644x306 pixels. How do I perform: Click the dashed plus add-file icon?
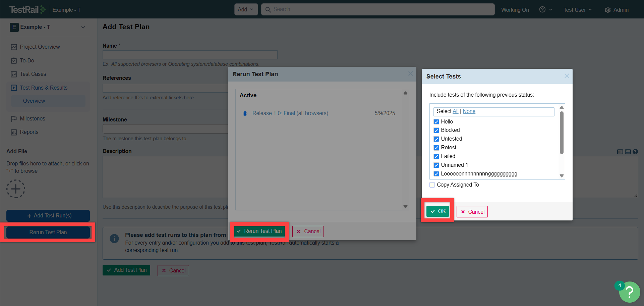[16, 189]
